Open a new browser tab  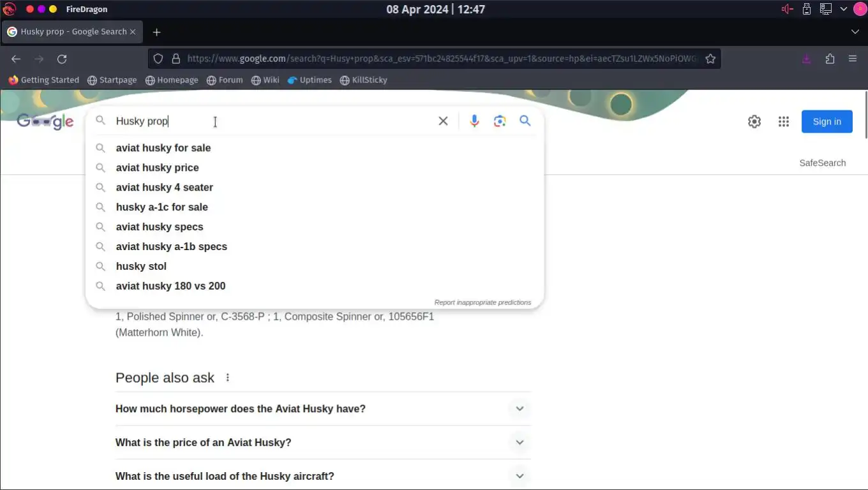click(x=156, y=32)
